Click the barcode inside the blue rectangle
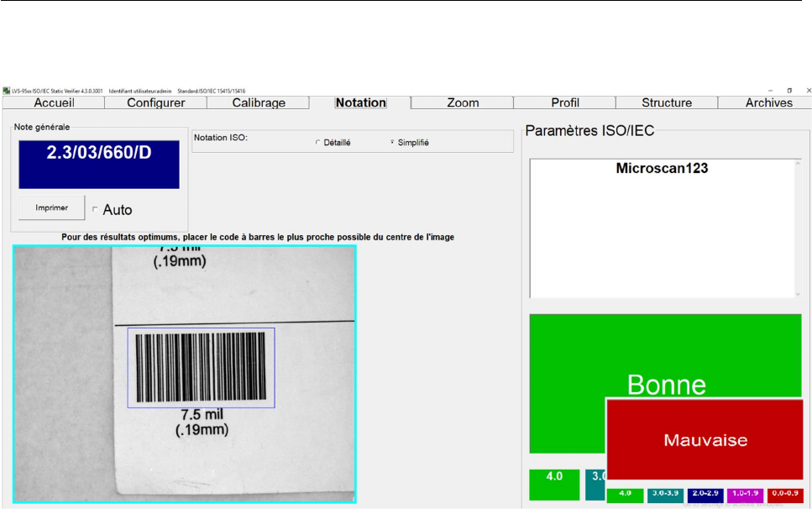Viewport: 812px width, 509px height. click(x=201, y=367)
